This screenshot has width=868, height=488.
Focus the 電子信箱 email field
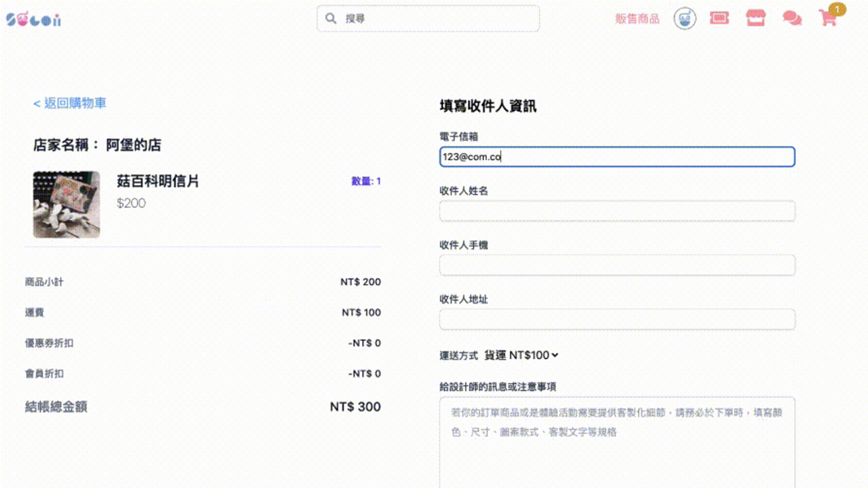click(616, 157)
